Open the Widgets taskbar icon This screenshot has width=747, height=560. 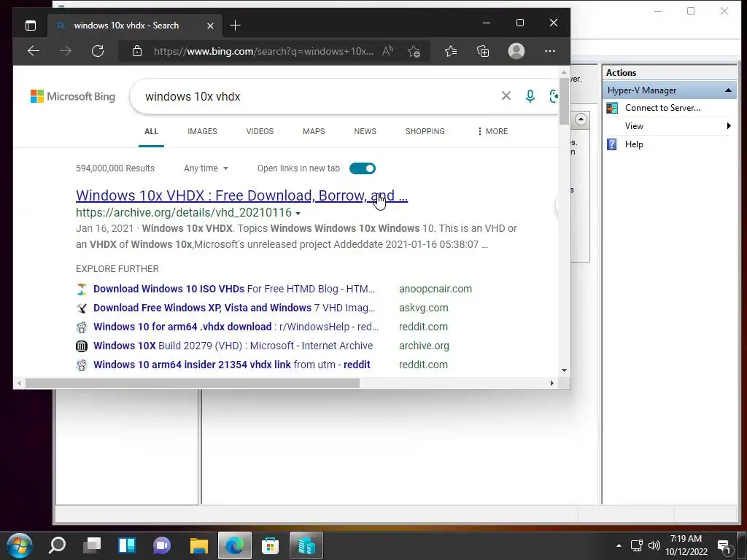click(x=127, y=545)
